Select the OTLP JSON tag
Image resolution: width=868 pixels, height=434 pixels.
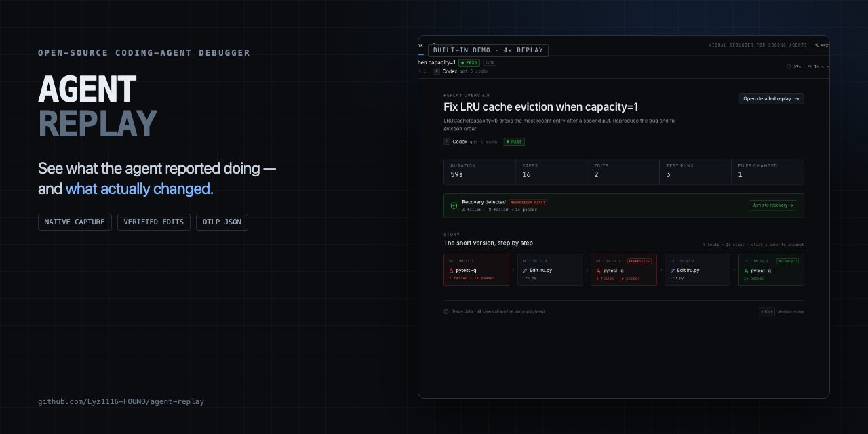click(x=222, y=222)
